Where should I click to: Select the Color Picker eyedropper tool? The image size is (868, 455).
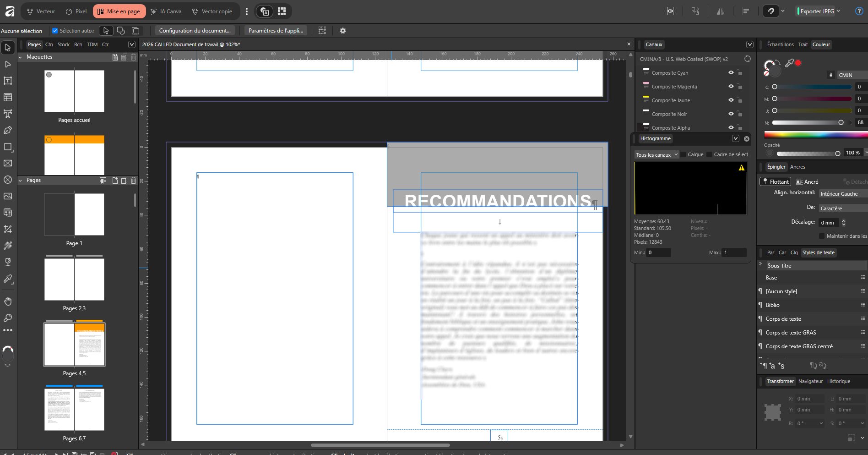coord(8,279)
